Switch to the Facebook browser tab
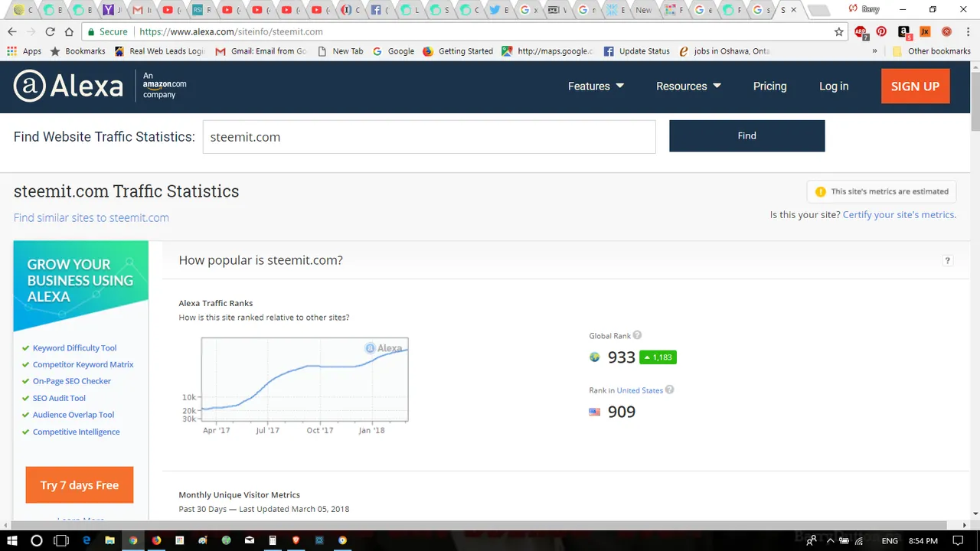980x551 pixels. (379, 10)
